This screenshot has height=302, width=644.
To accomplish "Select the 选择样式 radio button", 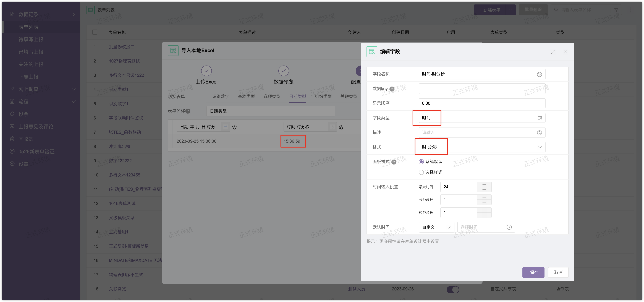I will coord(421,173).
